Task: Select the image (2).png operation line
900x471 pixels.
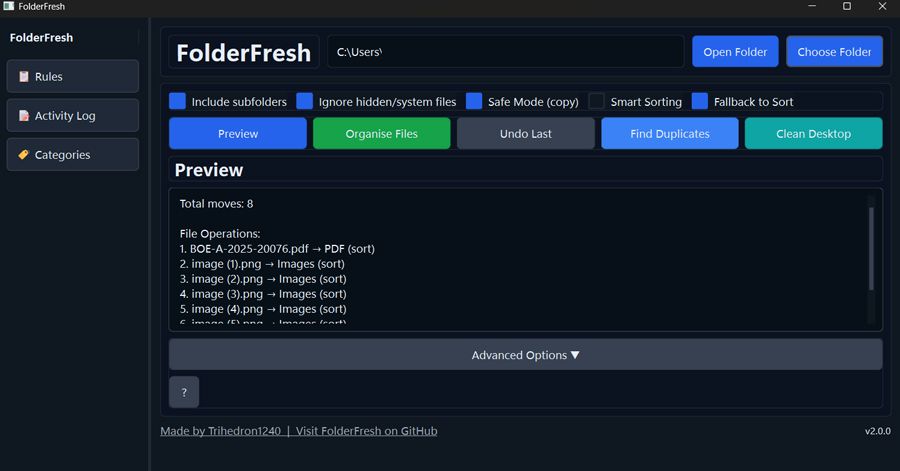Action: point(263,278)
